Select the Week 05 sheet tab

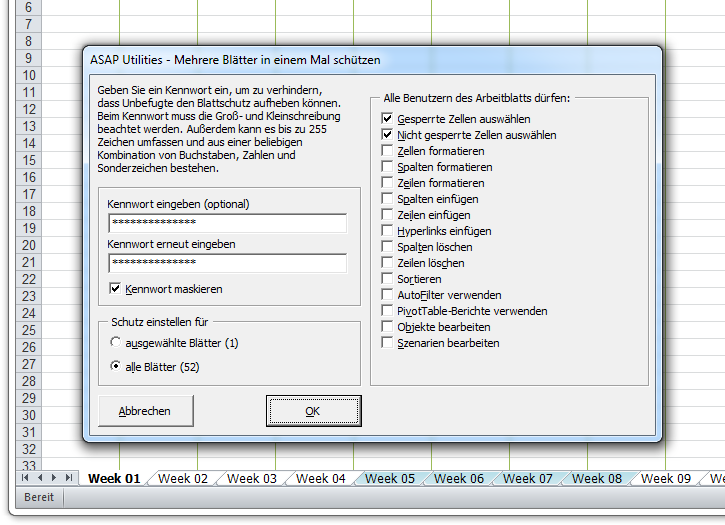pos(390,478)
